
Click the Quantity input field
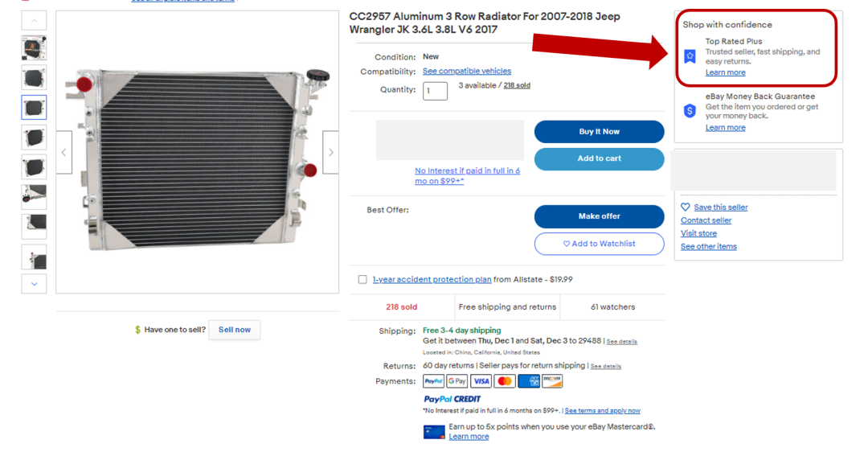pyautogui.click(x=435, y=91)
